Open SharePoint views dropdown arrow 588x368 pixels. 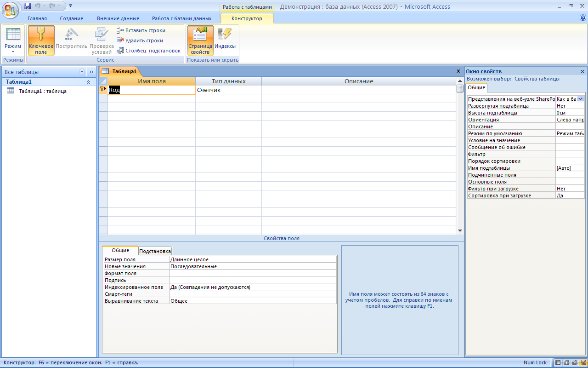(581, 99)
